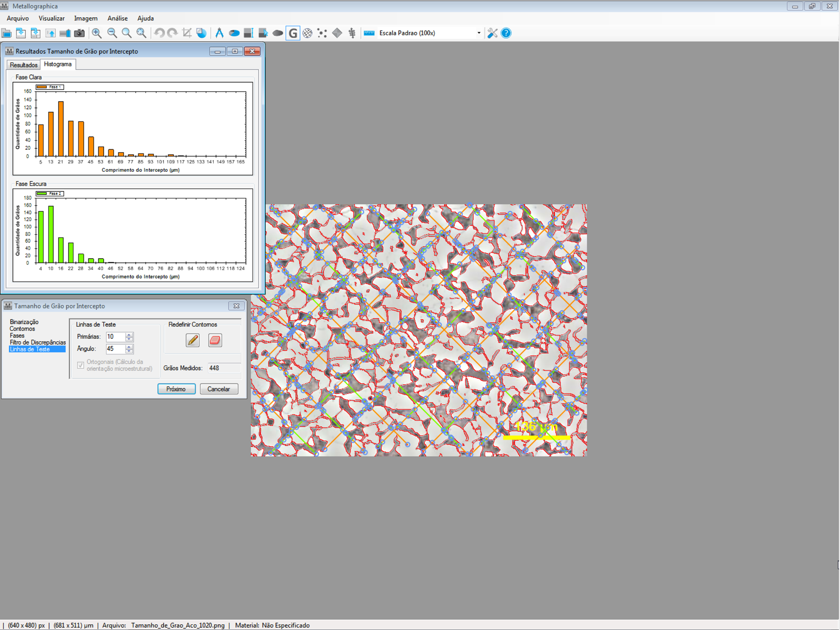This screenshot has width=840, height=630.
Task: Click the dark ellipse shape tool
Action: click(x=278, y=33)
